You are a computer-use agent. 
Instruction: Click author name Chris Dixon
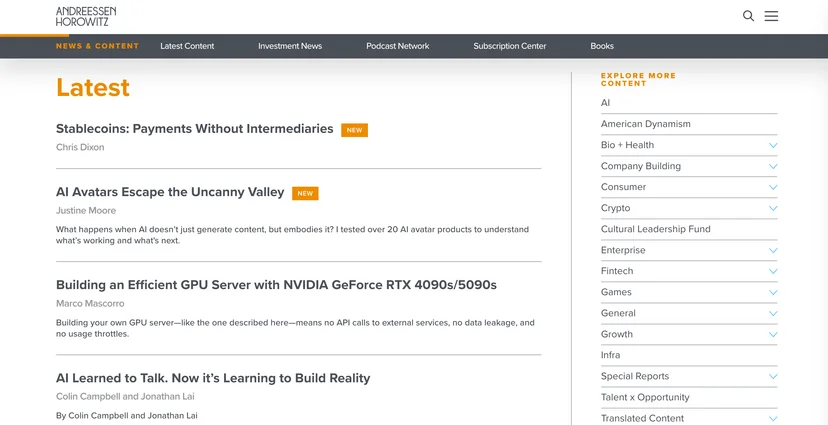click(80, 147)
